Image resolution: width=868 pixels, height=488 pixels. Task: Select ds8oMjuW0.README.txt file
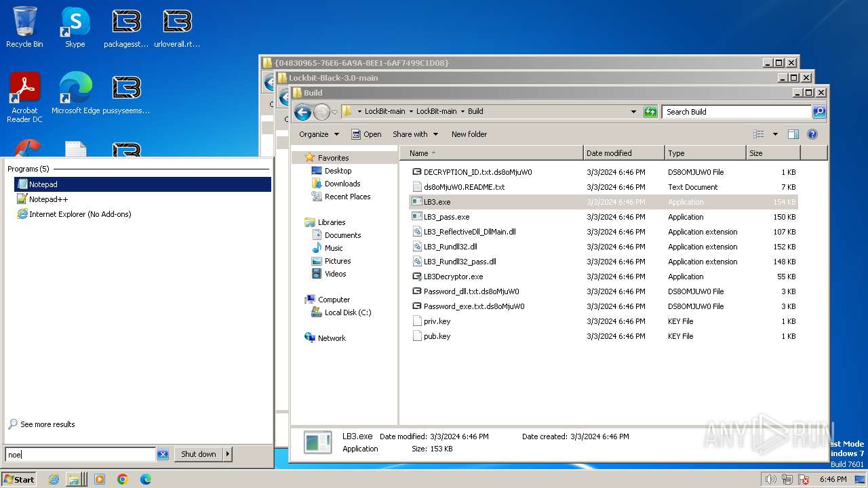pos(464,187)
